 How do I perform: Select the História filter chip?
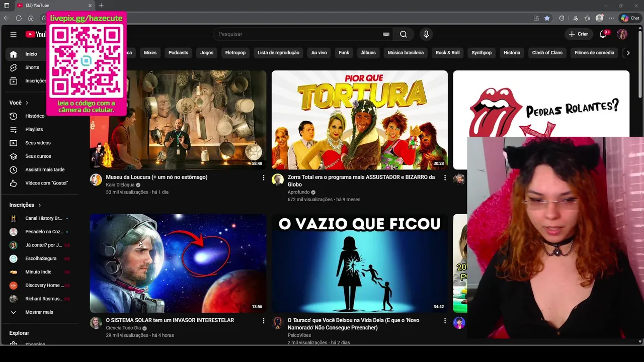tap(512, 53)
